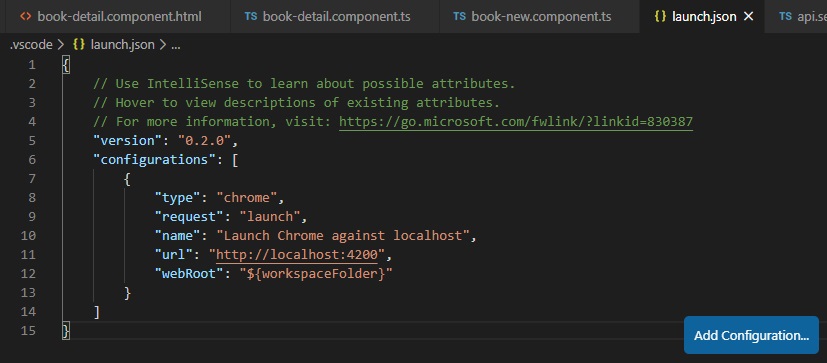Image resolution: width=827 pixels, height=363 pixels.
Task: Click the .vscode breadcrumb folder
Action: pyautogui.click(x=31, y=45)
